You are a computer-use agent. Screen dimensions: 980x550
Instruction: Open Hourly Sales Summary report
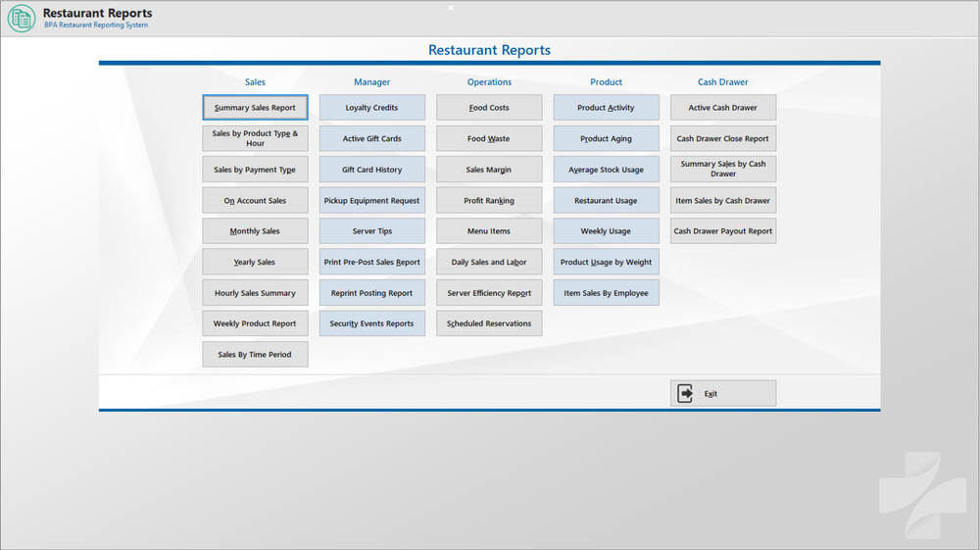255,293
